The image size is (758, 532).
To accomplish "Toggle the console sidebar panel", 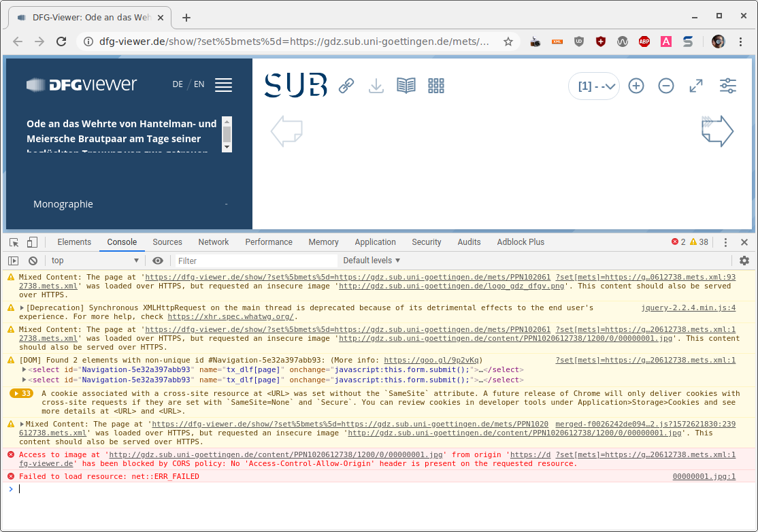I will 14,261.
